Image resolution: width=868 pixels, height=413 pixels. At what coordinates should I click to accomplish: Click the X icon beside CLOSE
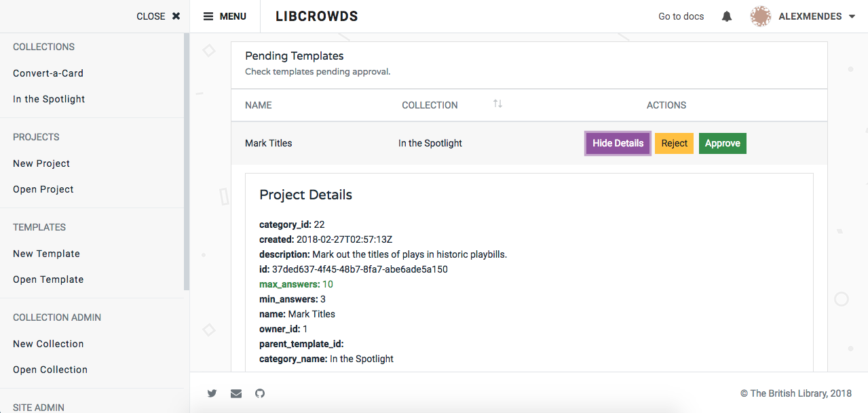coord(175,16)
